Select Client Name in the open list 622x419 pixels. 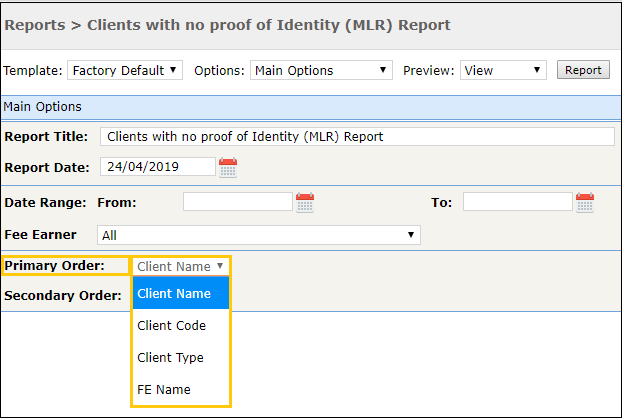[x=181, y=293]
